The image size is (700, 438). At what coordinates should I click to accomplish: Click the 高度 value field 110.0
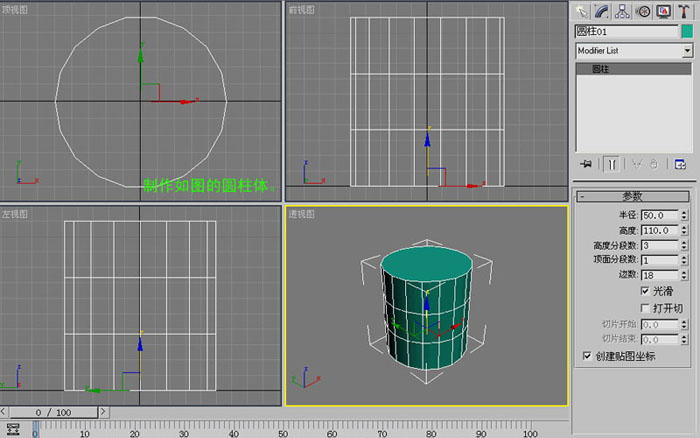pos(659,231)
